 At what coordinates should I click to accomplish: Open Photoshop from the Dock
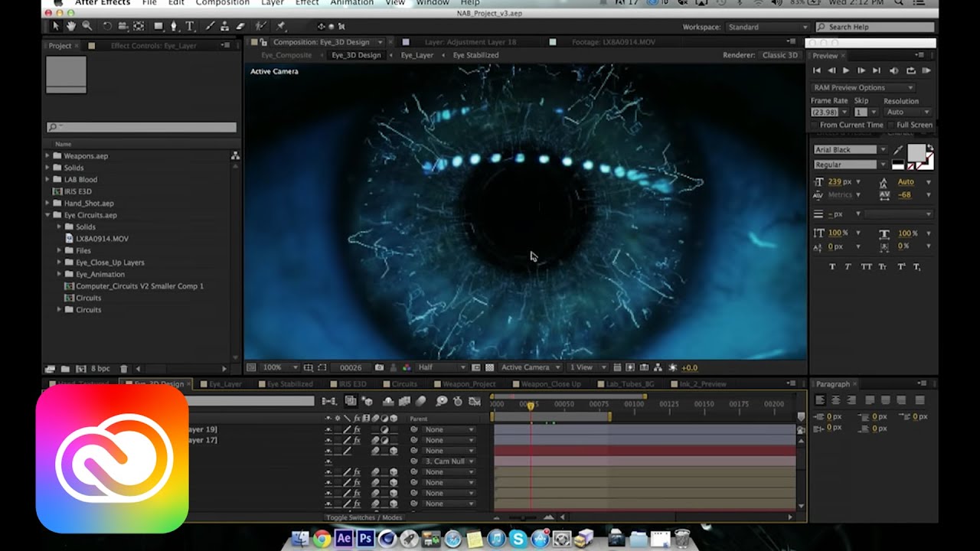(x=365, y=539)
